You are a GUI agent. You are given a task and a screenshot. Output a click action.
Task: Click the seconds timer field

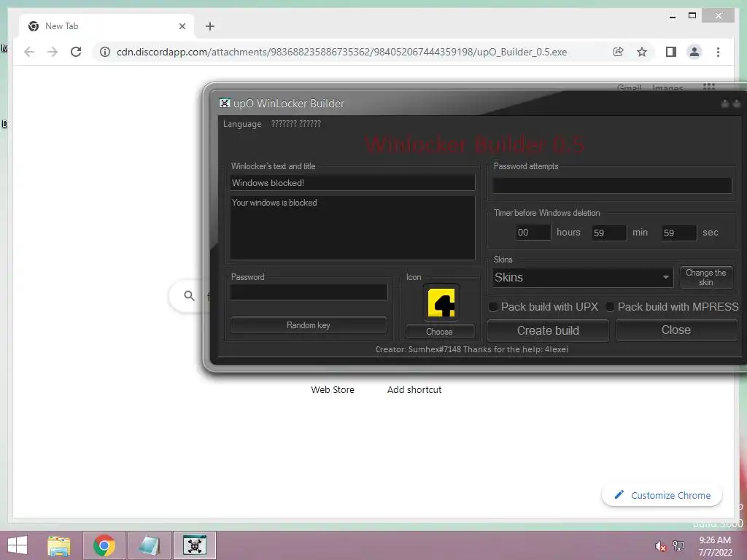[x=679, y=233]
